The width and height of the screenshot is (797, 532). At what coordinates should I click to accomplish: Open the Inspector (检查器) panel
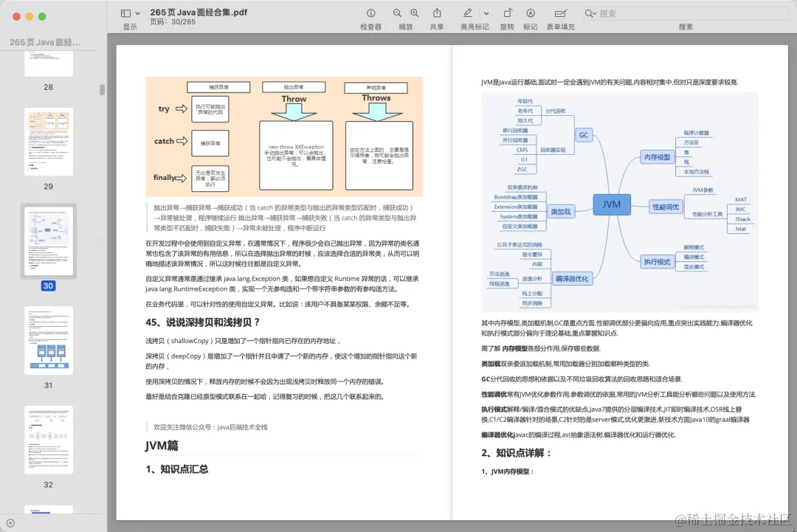click(x=370, y=13)
